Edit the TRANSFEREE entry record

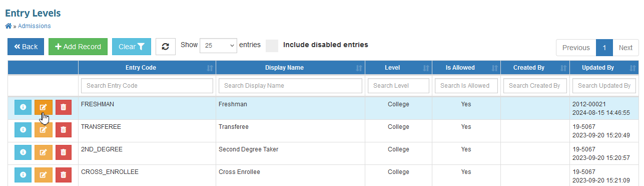tap(43, 130)
